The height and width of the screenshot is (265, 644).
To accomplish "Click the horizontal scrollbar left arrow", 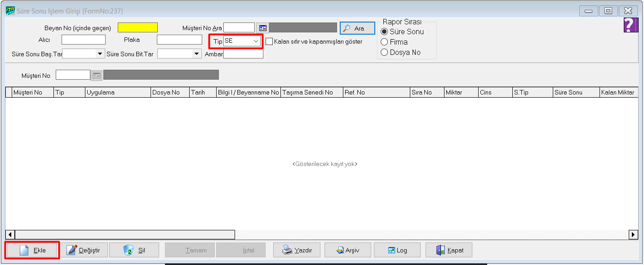I will [10, 234].
